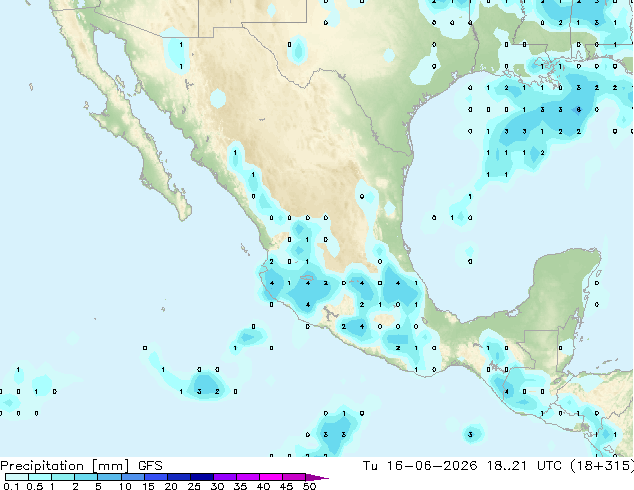The image size is (634, 490).
Task: Click the 30–35 mm purple legend swatch
Action: pos(224,477)
